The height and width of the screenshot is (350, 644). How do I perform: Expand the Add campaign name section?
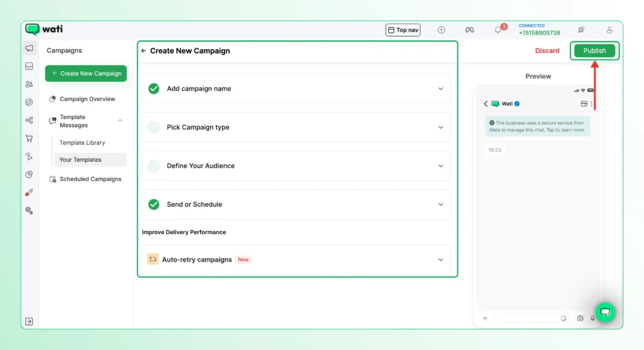(440, 89)
